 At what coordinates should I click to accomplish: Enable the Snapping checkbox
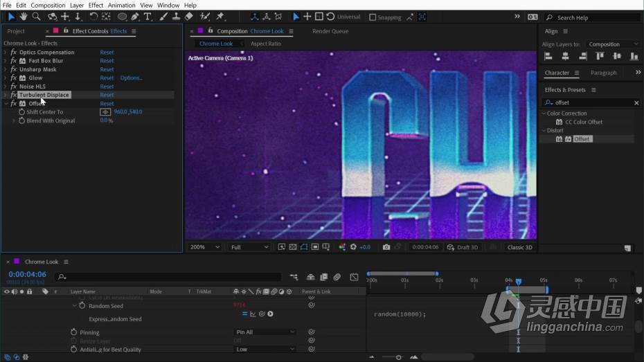(373, 17)
